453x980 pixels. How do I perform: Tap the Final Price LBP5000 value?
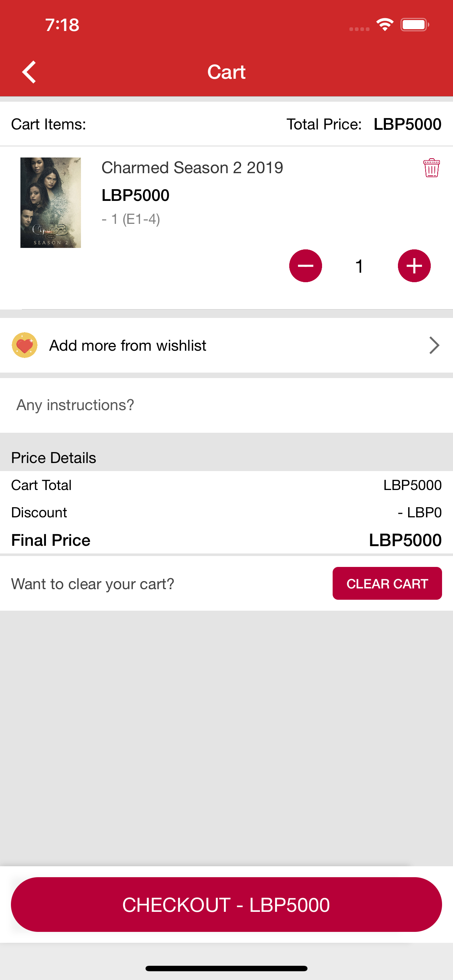pyautogui.click(x=405, y=540)
